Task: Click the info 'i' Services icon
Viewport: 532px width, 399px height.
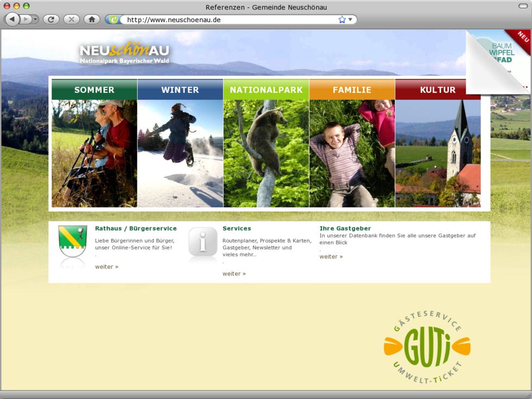Action: (x=203, y=242)
